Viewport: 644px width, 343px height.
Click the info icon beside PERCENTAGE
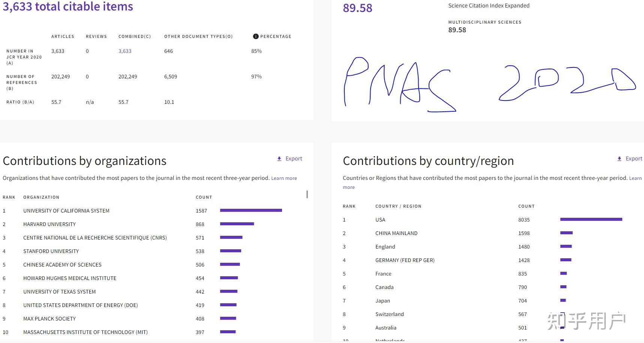click(x=256, y=36)
